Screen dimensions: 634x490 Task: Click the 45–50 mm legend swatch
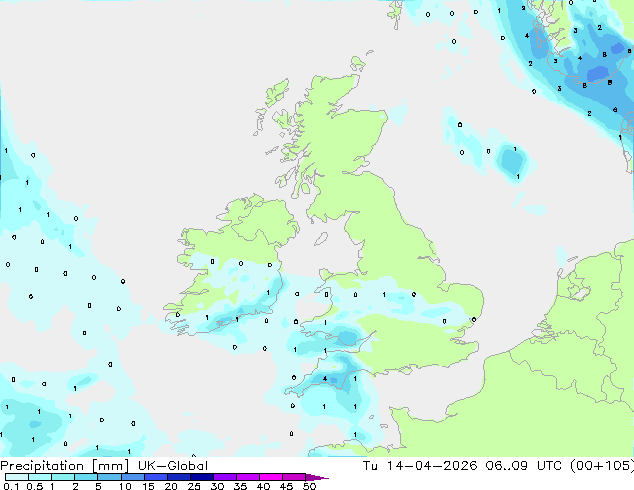pos(294,477)
